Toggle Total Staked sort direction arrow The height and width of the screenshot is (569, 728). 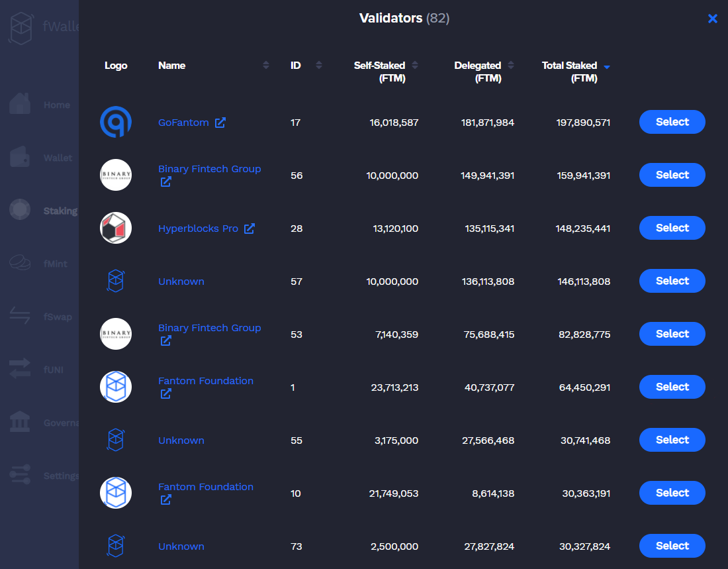[x=607, y=67]
